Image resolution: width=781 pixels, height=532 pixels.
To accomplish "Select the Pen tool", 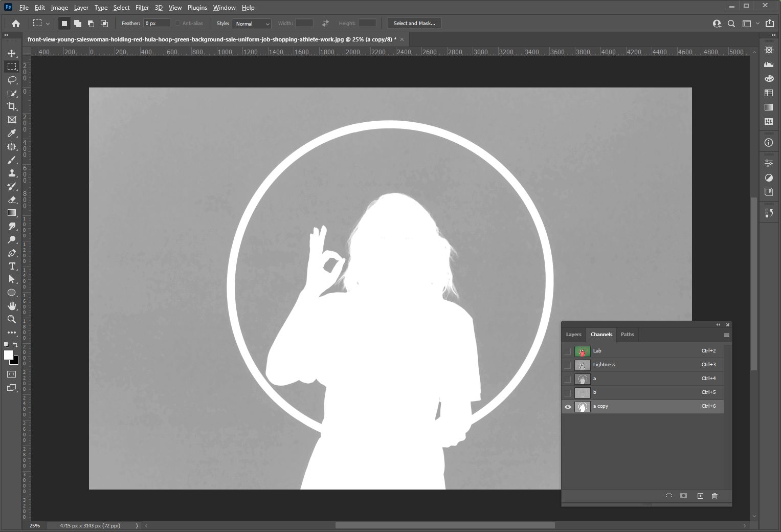I will (12, 253).
